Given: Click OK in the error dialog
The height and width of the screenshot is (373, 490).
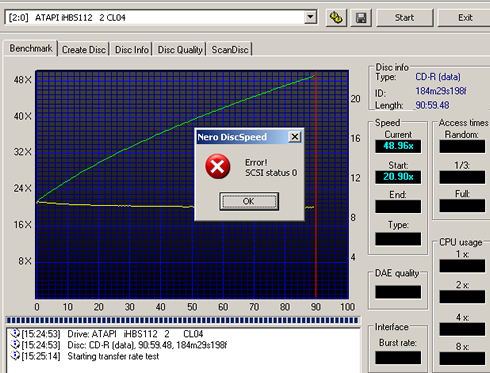Looking at the screenshot, I should click(x=249, y=201).
